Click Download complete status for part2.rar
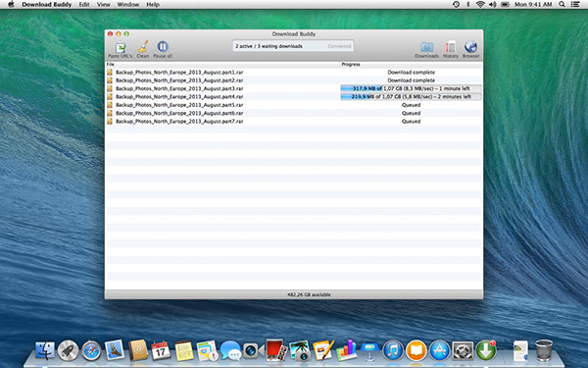This screenshot has height=368, width=588. [411, 80]
